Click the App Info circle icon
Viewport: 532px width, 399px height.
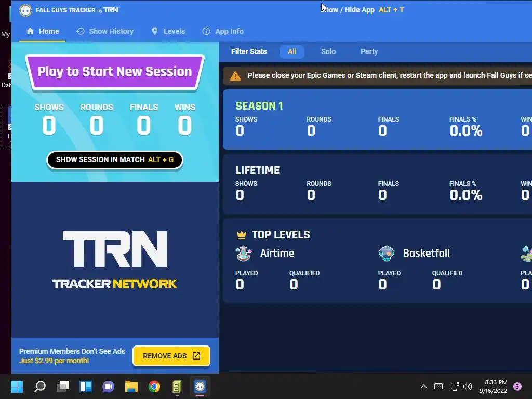[206, 31]
